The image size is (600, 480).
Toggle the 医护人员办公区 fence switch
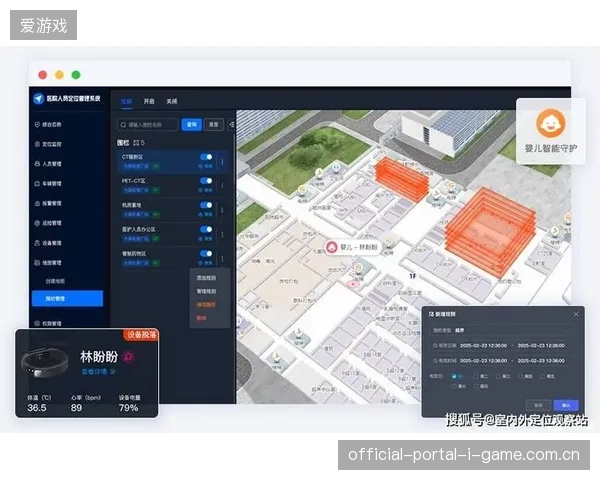tap(206, 229)
